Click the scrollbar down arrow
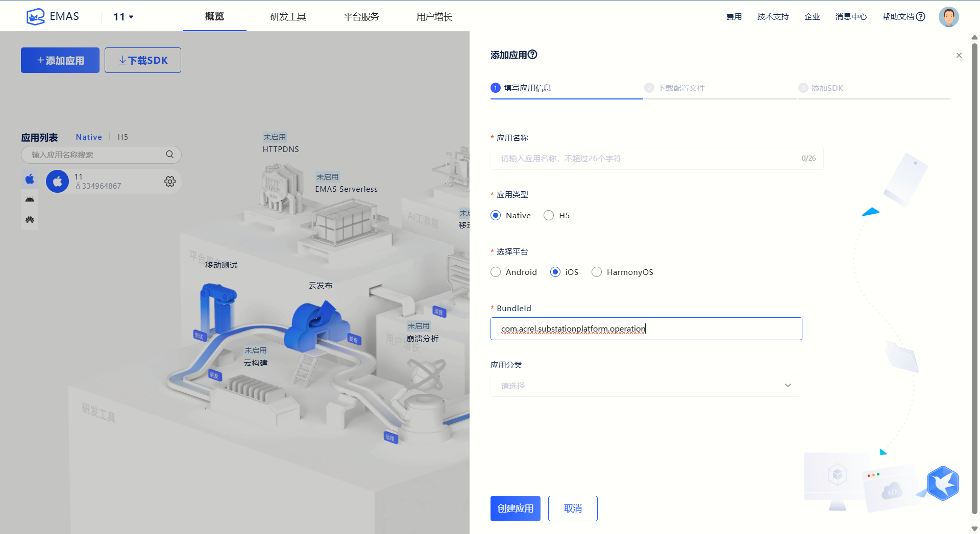The height and width of the screenshot is (534, 980). (x=974, y=529)
